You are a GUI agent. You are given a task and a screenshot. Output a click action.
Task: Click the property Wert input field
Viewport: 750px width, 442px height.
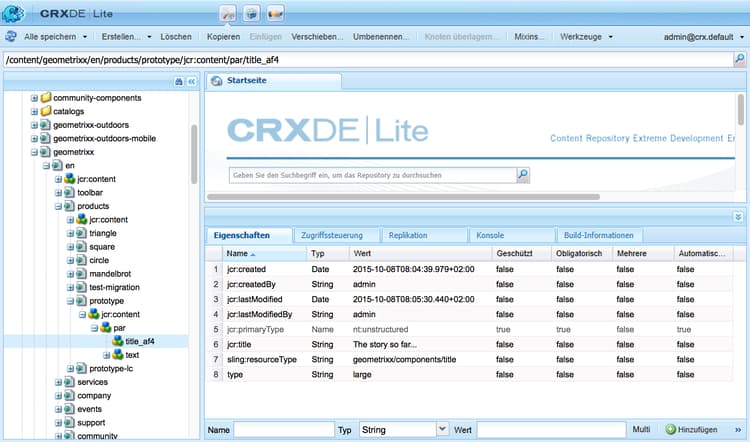coord(551,430)
